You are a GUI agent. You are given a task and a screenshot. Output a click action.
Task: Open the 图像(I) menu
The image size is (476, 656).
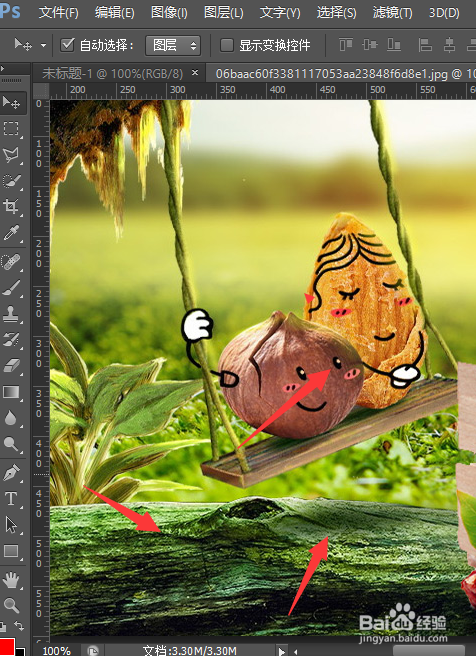tap(169, 13)
